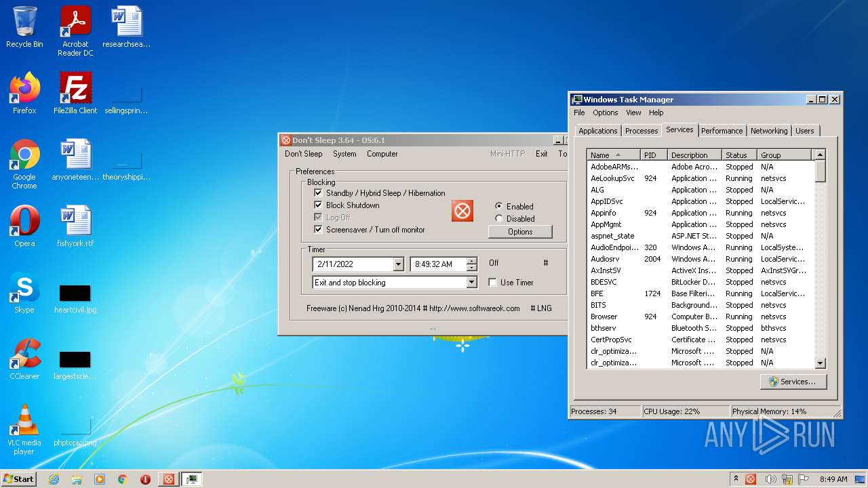
Task: Open the Computer menu in Don't Sleep
Action: click(x=382, y=154)
